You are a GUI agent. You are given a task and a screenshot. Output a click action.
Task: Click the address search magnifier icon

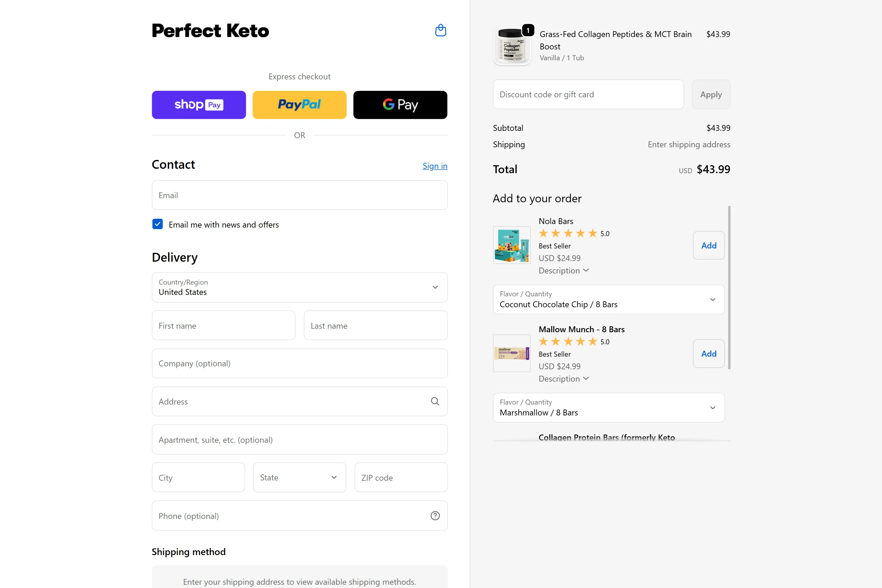pos(435,401)
